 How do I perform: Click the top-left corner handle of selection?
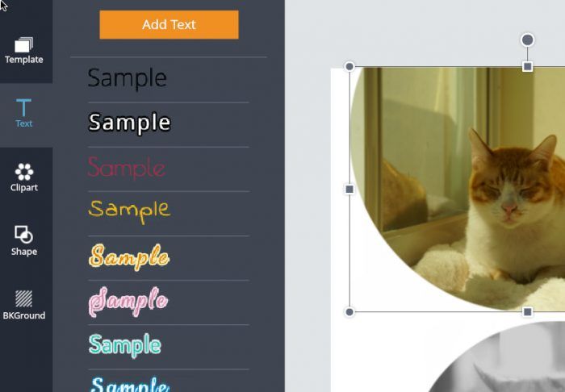(349, 67)
